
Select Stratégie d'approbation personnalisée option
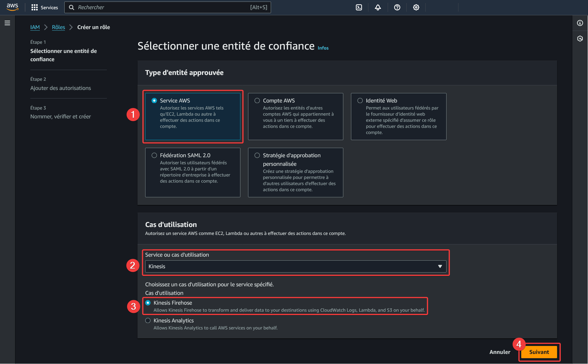coord(257,155)
